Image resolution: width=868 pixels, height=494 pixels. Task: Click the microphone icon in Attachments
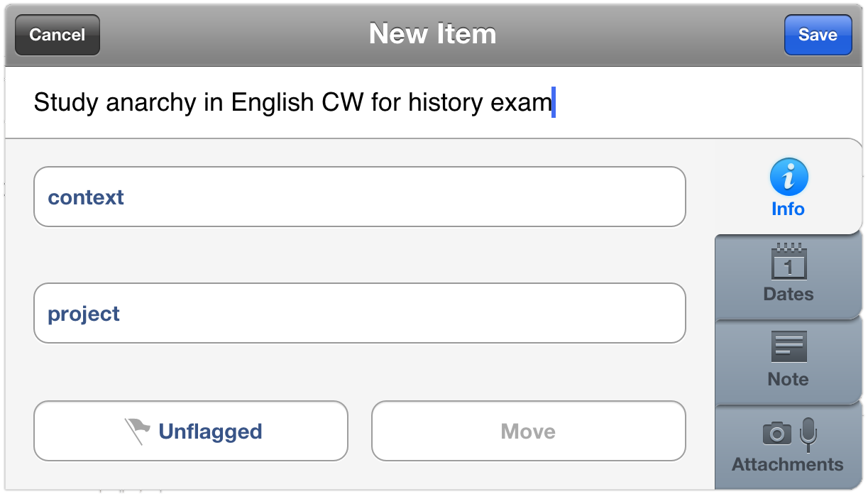click(808, 434)
